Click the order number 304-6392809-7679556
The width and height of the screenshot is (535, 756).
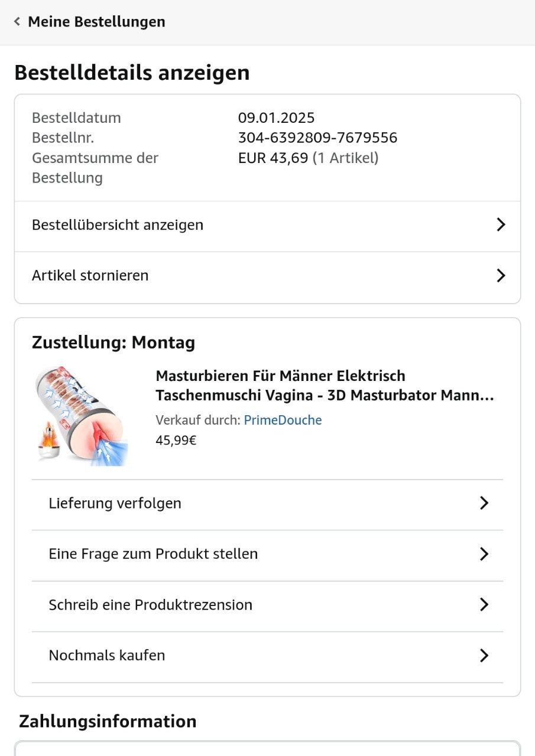coord(317,138)
